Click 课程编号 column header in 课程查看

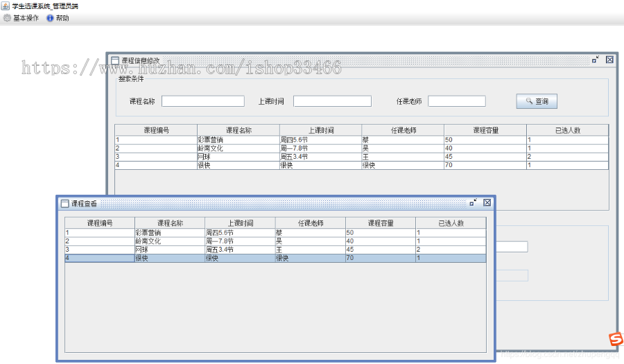click(100, 223)
